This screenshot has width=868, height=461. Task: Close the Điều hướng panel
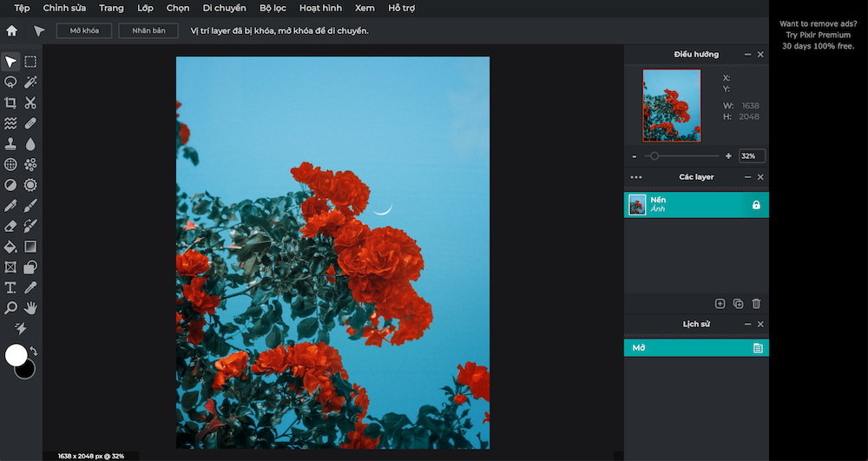tap(760, 54)
